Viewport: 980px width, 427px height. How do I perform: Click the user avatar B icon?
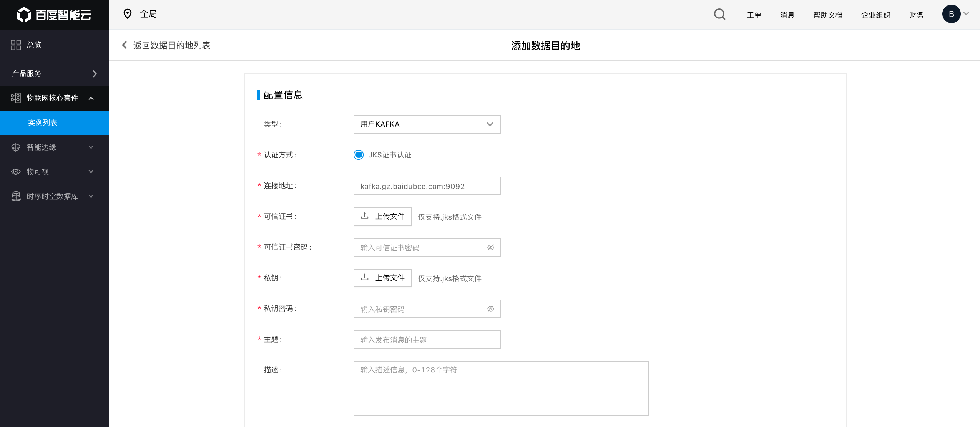coord(951,14)
